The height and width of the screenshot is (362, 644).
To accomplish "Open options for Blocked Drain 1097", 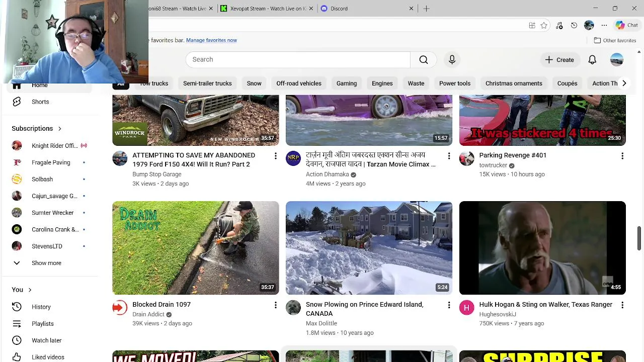I will [275, 305].
